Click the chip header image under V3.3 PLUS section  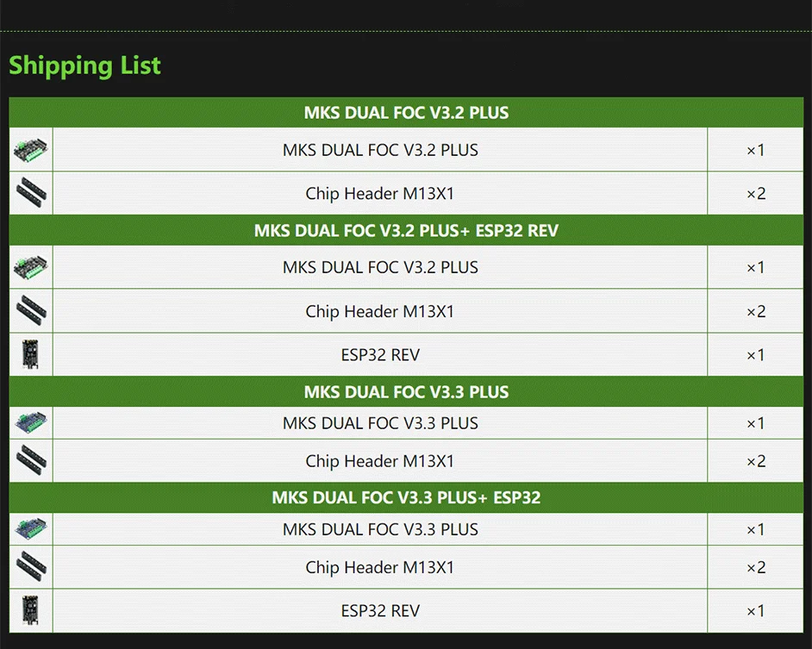[x=31, y=460]
